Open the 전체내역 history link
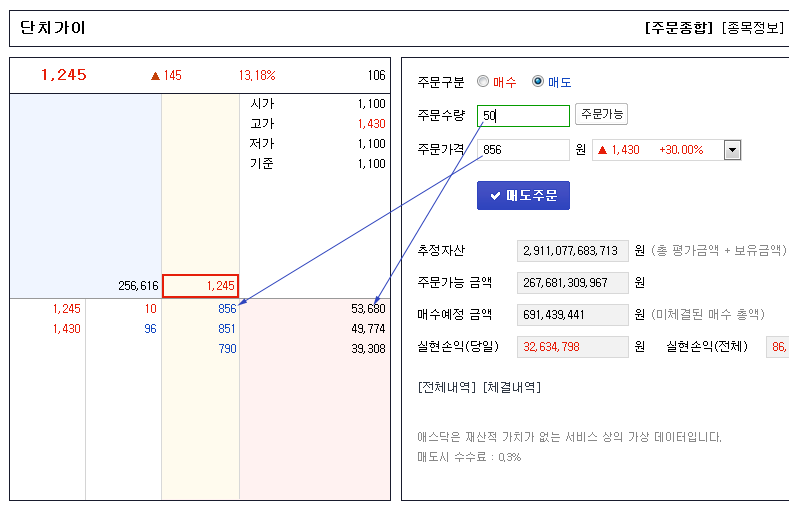This screenshot has height=513, width=789. point(447,387)
